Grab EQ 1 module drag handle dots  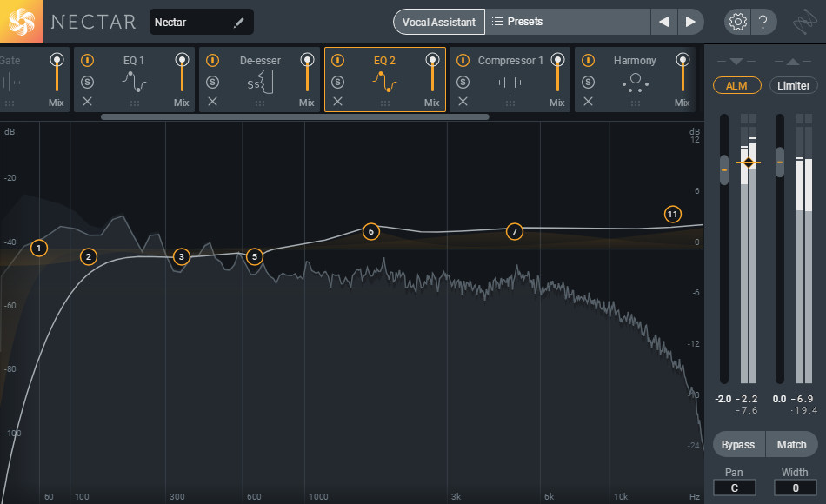pyautogui.click(x=135, y=103)
